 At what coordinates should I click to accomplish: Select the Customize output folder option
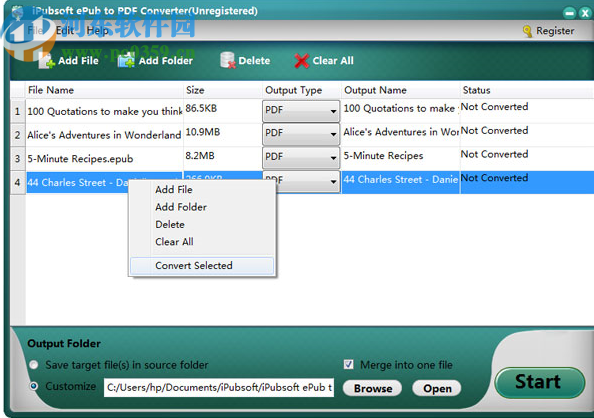pos(34,386)
